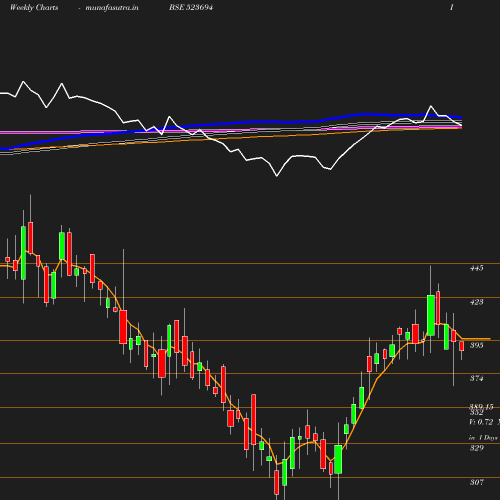Click the 'in 1 Days' label
This screenshot has height=500, width=500.
(x=483, y=438)
